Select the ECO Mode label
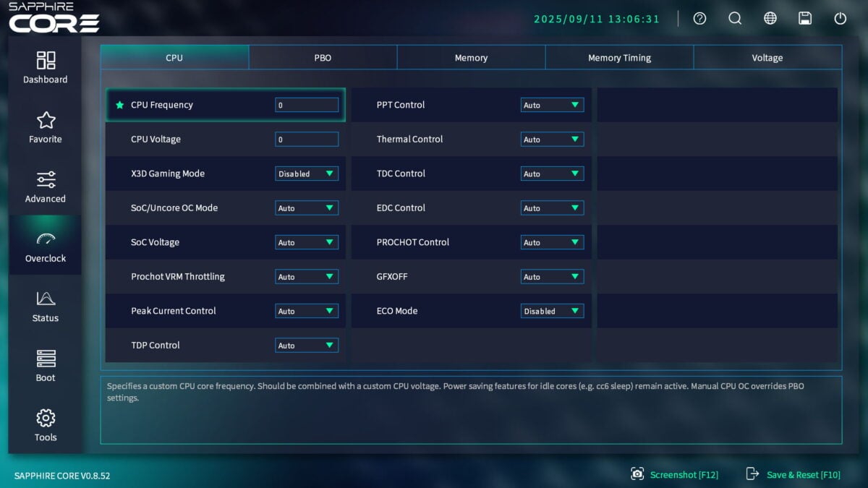This screenshot has width=868, height=488. [397, 311]
